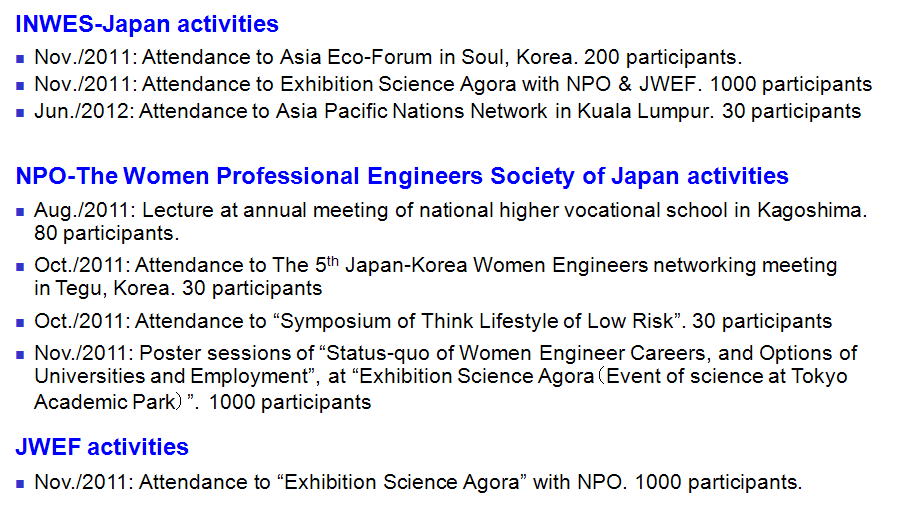Click the "80 participants." continuation line

(107, 235)
